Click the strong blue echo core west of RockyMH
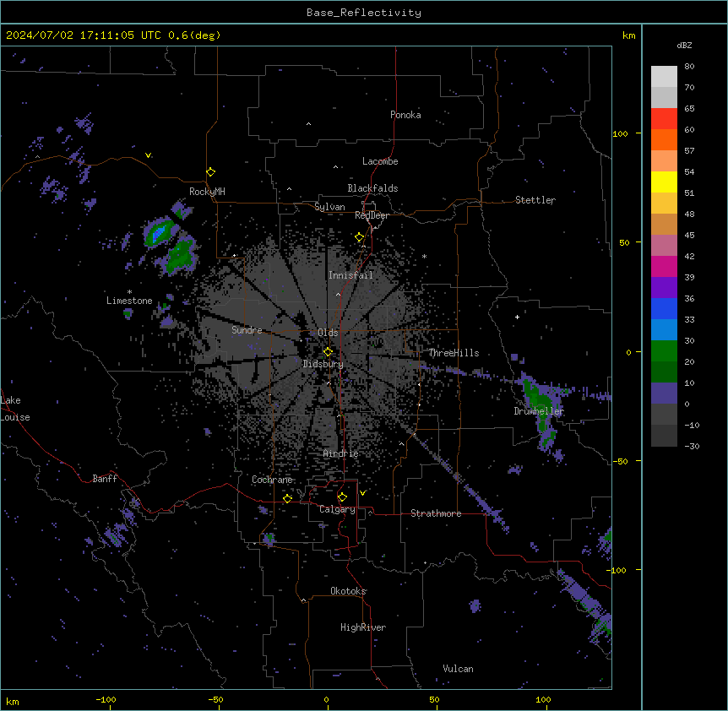This screenshot has height=711, width=728. [158, 233]
